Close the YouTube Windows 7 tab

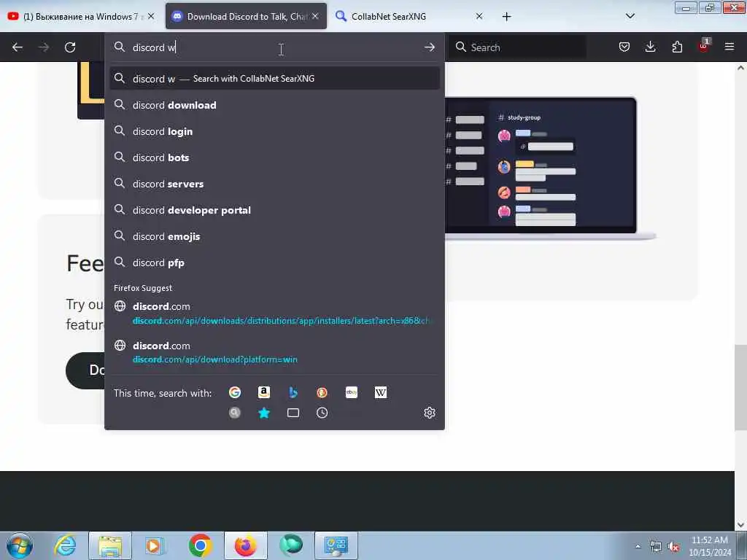(x=151, y=16)
